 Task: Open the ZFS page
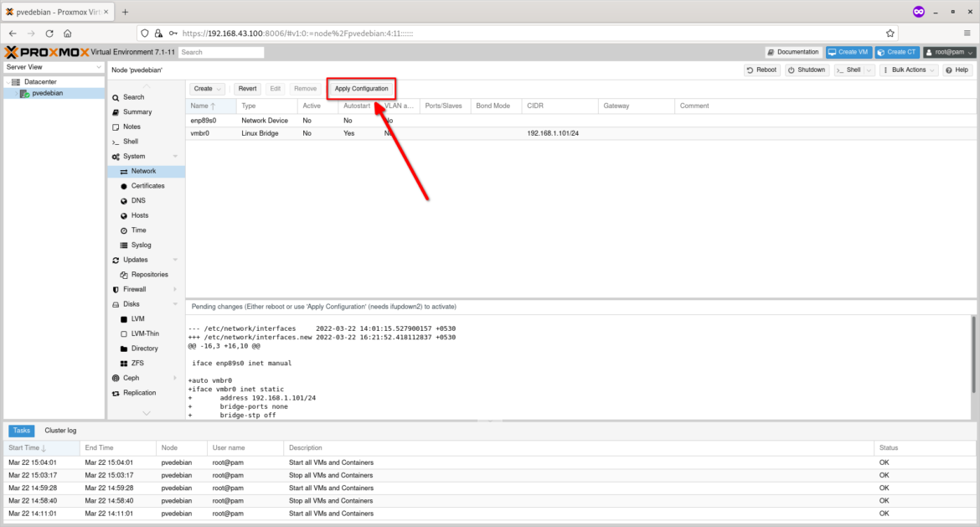click(137, 364)
